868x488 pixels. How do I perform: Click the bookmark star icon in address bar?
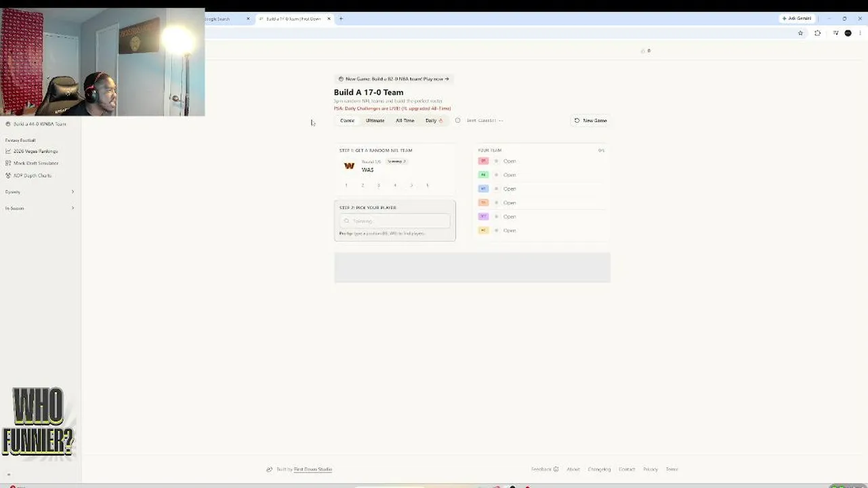point(800,33)
